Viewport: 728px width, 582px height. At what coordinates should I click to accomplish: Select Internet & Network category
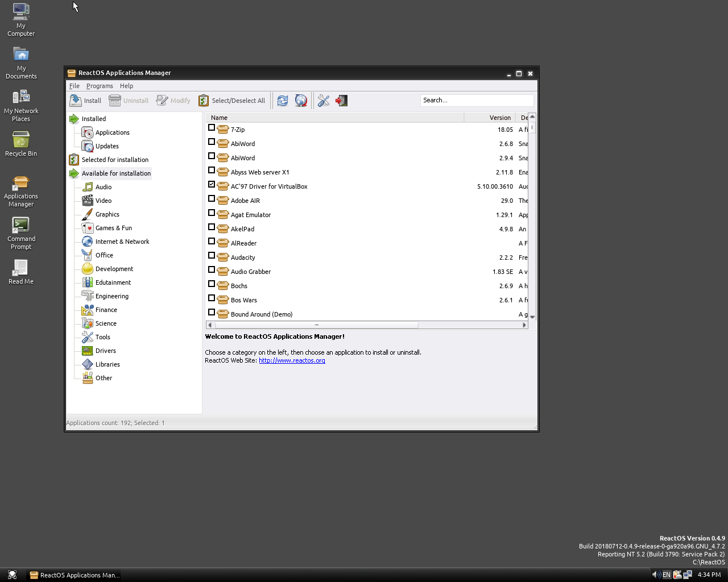click(122, 242)
